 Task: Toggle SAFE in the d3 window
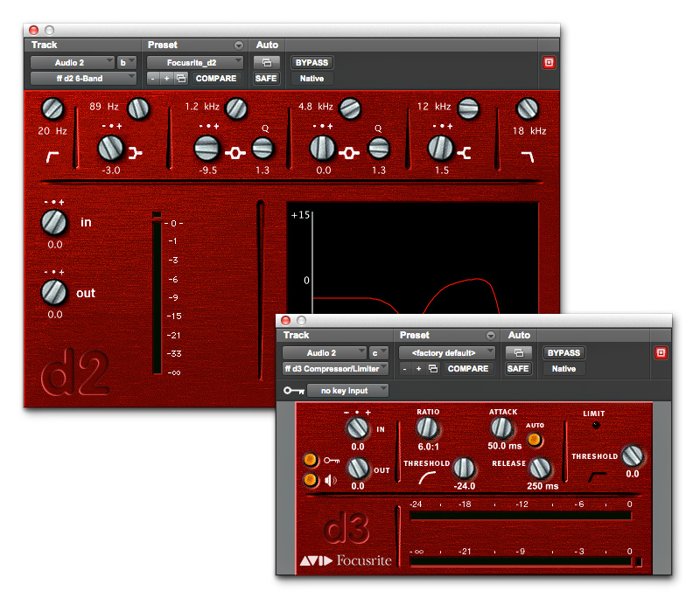(518, 369)
